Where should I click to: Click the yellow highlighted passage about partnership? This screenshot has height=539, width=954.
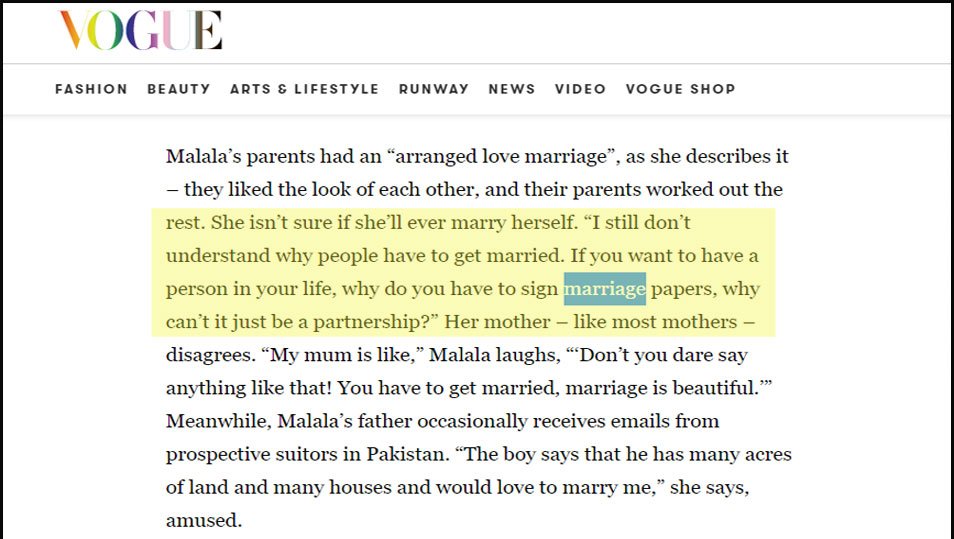(464, 272)
